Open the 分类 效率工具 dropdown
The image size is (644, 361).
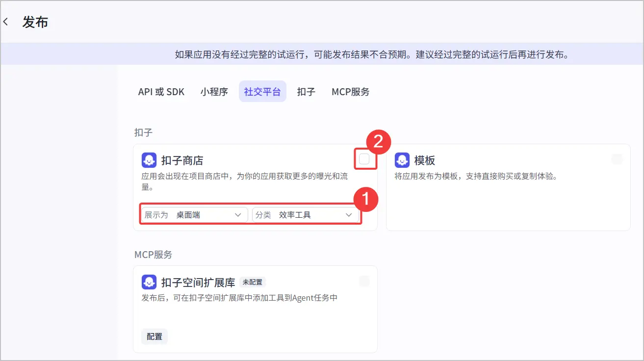coord(306,215)
